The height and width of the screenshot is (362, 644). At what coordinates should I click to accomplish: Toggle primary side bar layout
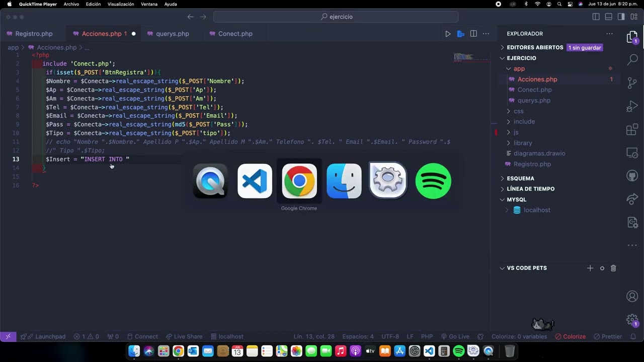596,17
